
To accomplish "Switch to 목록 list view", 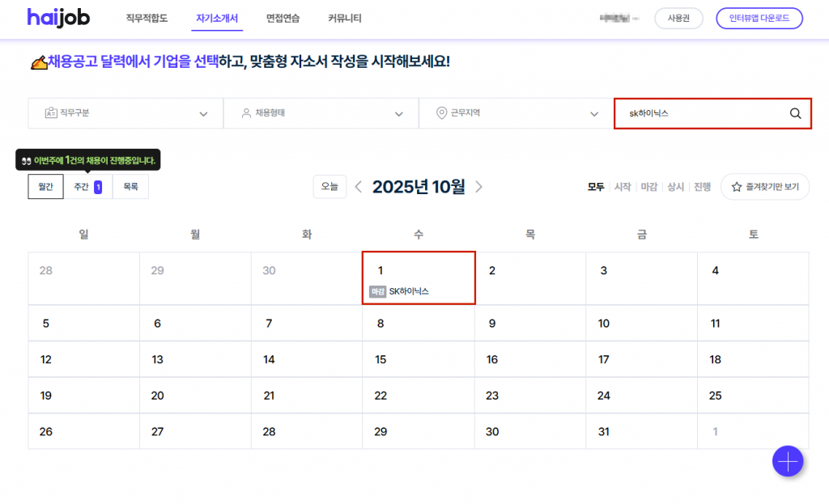I will (130, 187).
